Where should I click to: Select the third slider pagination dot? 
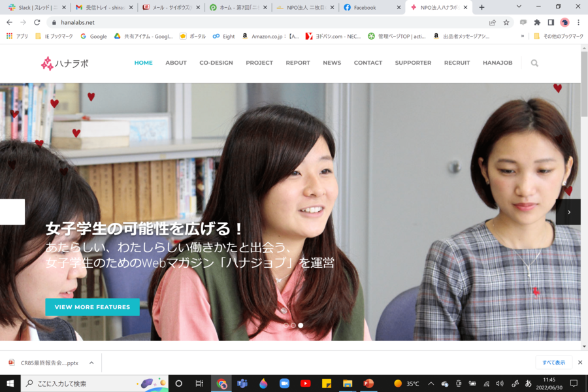[x=301, y=325]
